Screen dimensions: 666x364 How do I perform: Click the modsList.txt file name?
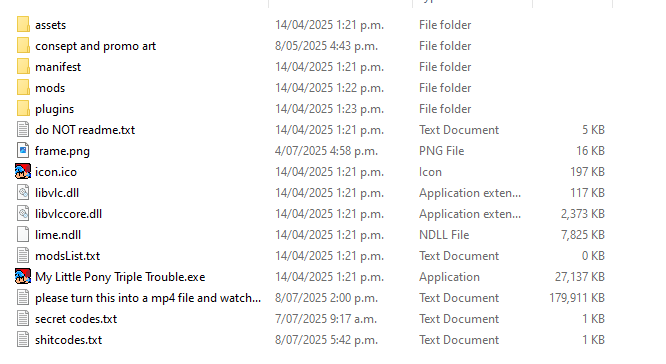point(68,256)
